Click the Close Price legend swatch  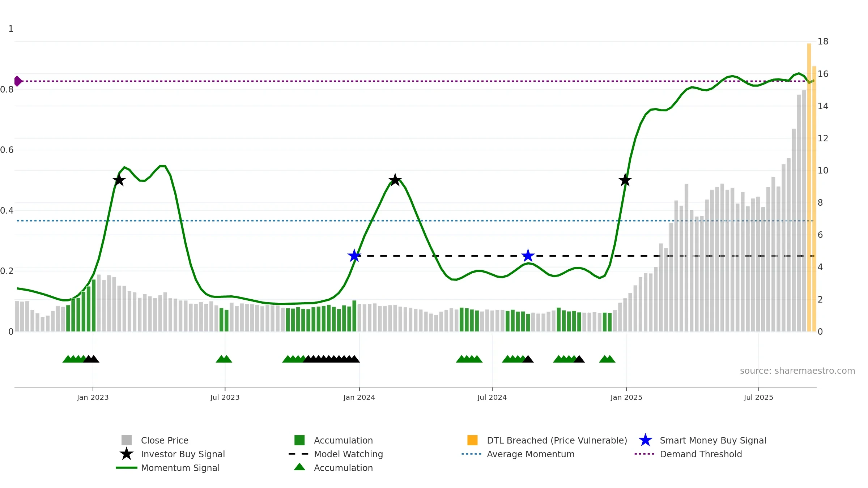tap(127, 440)
